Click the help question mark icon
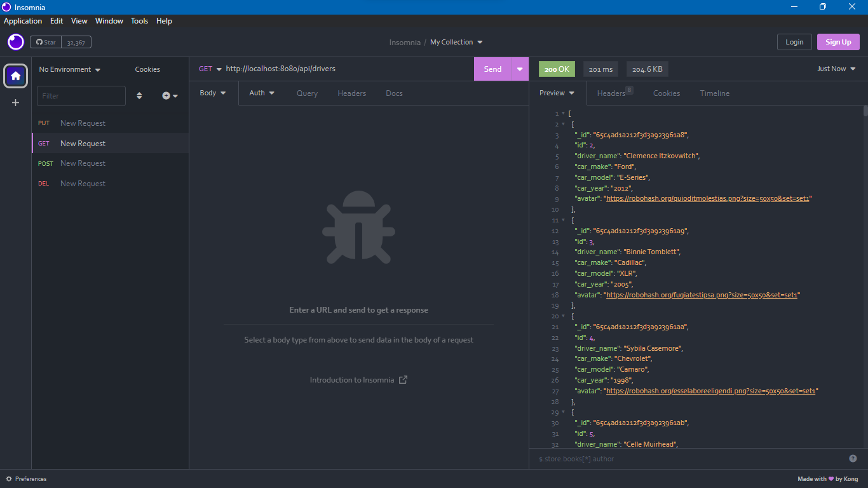The width and height of the screenshot is (868, 488). (x=853, y=458)
